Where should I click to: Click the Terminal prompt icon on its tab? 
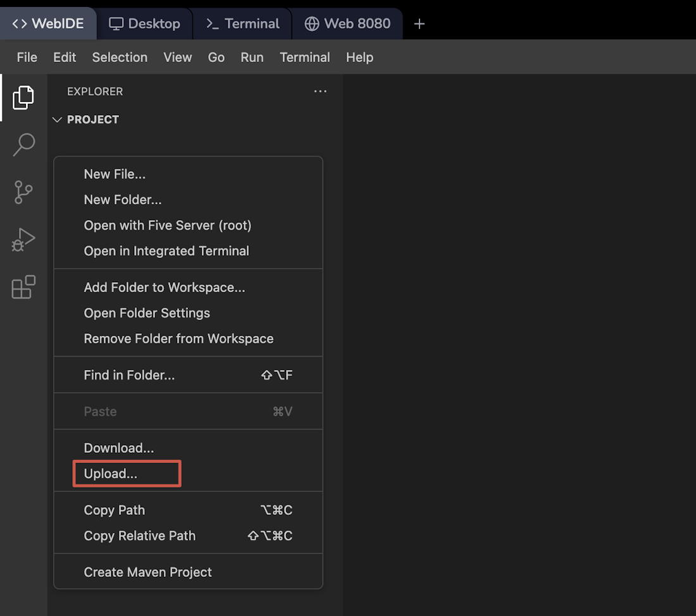[211, 23]
